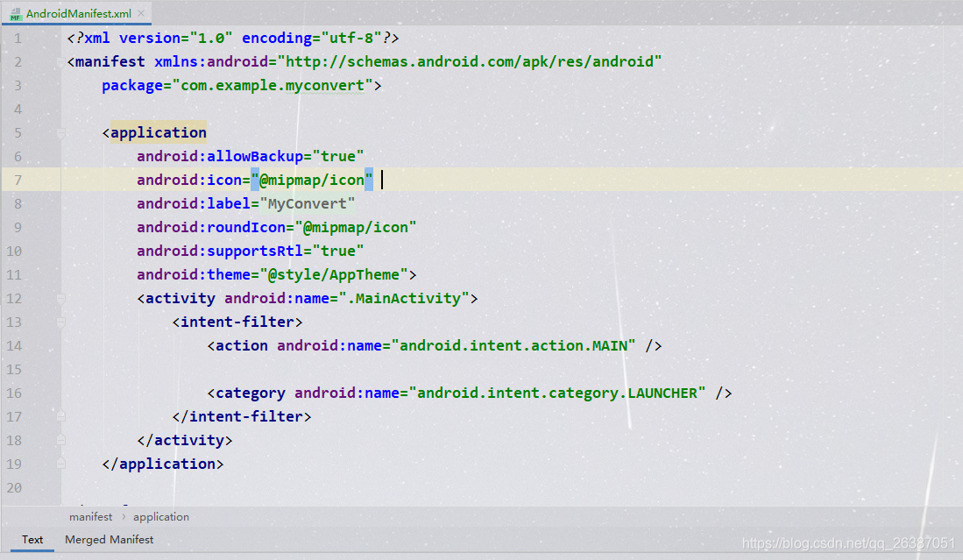Click android:roundIcon attribute on line 9

point(211,227)
